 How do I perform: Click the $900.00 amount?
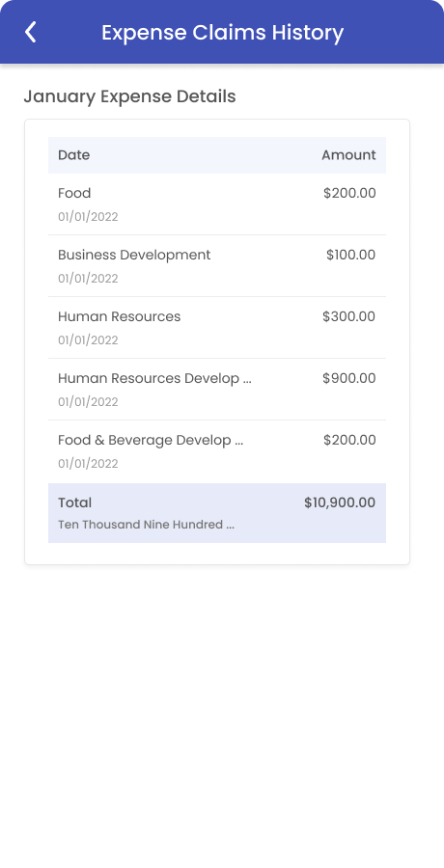point(349,378)
